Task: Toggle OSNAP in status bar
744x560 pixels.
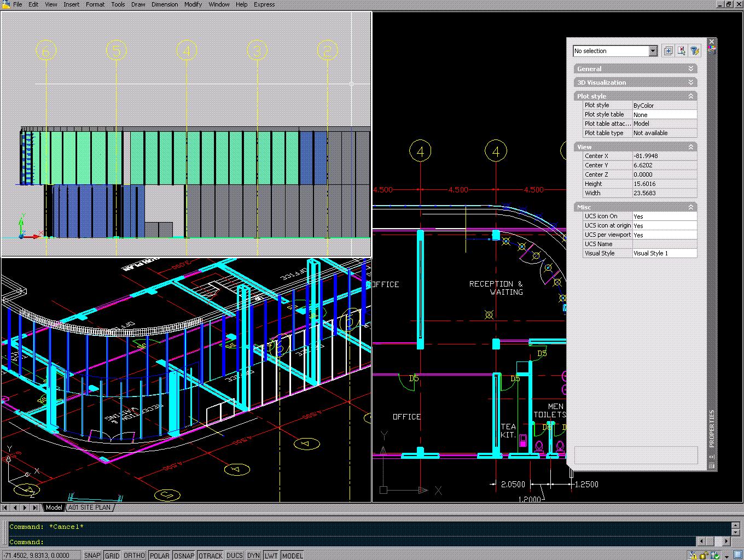Action: click(184, 555)
